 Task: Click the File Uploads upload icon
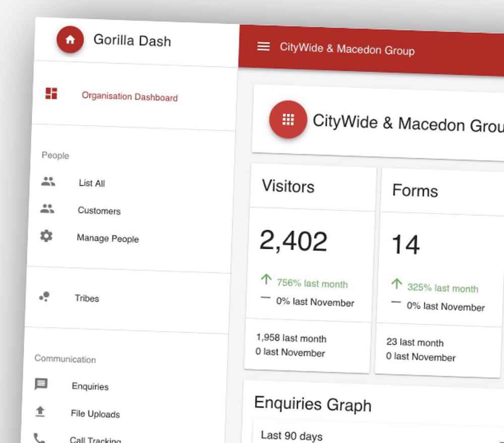[40, 412]
